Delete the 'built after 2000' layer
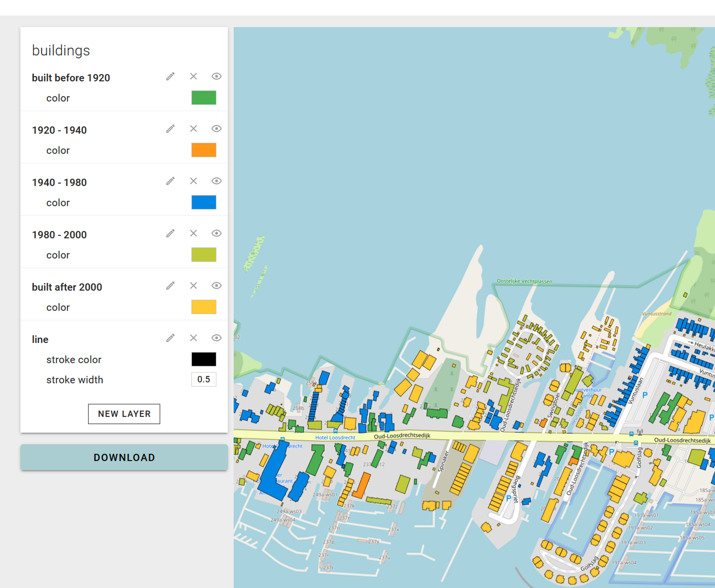715x588 pixels. (193, 286)
